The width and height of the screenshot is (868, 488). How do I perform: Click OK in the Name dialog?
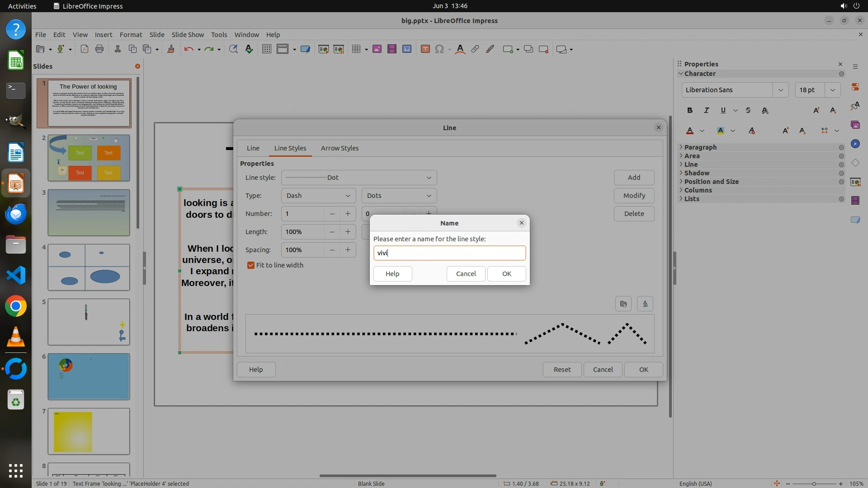tap(506, 274)
